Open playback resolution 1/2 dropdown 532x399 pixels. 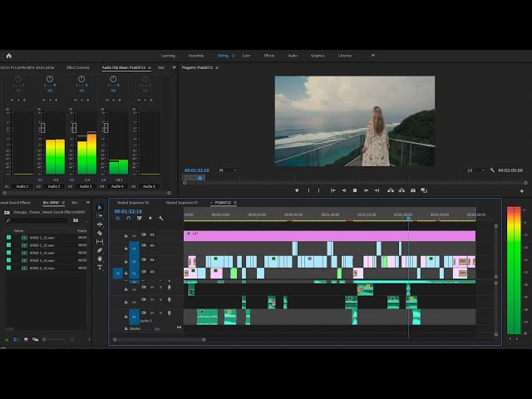point(475,170)
